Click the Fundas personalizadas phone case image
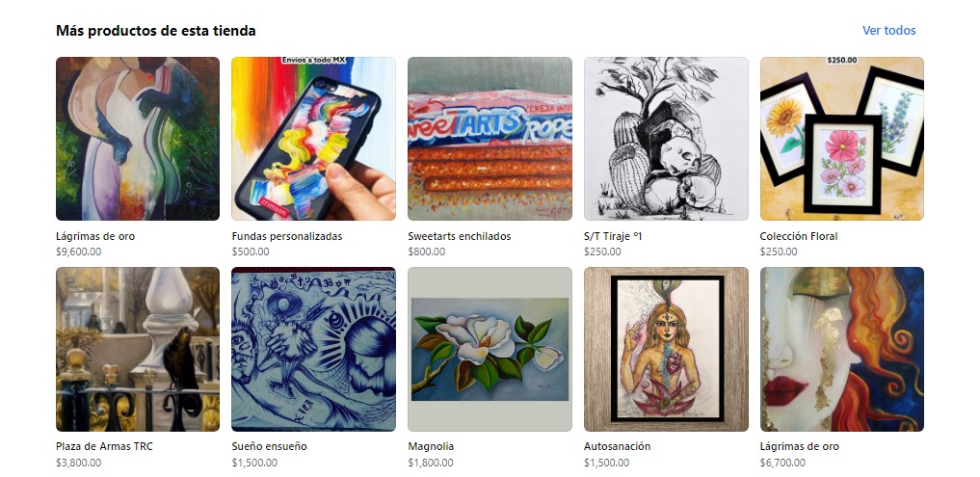This screenshot has height=477, width=980. tap(313, 139)
